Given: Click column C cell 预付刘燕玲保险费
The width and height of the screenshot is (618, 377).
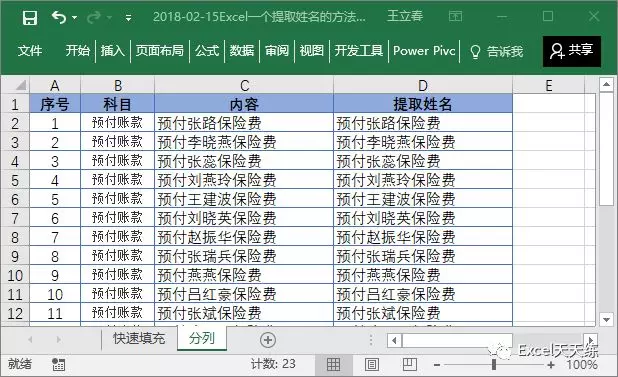Looking at the screenshot, I should pyautogui.click(x=244, y=180).
